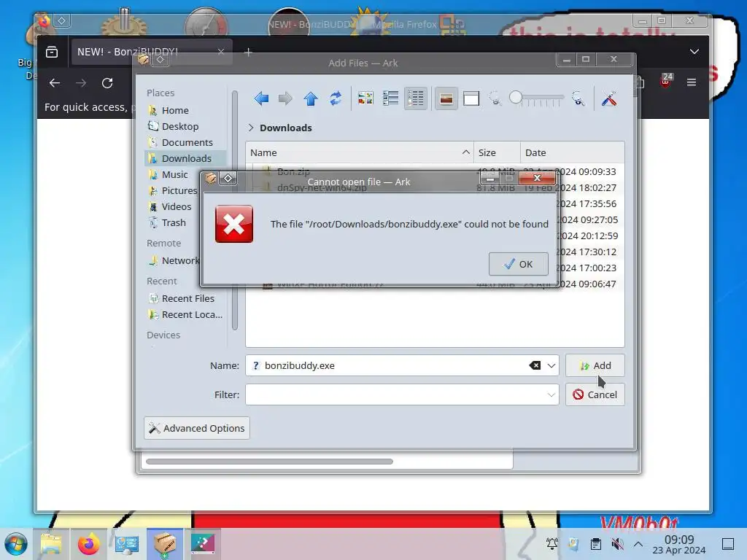Clear the Name field text
Viewport: 747px width, 560px height.
click(535, 366)
